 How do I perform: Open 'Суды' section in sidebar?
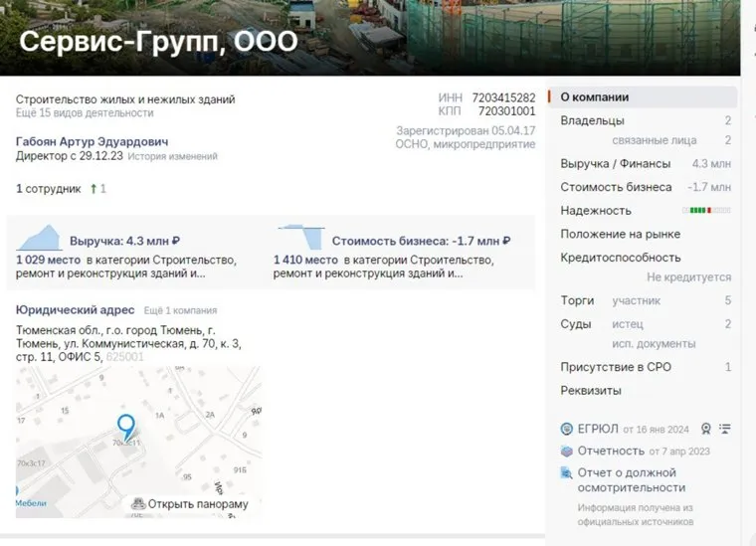pyautogui.click(x=577, y=324)
